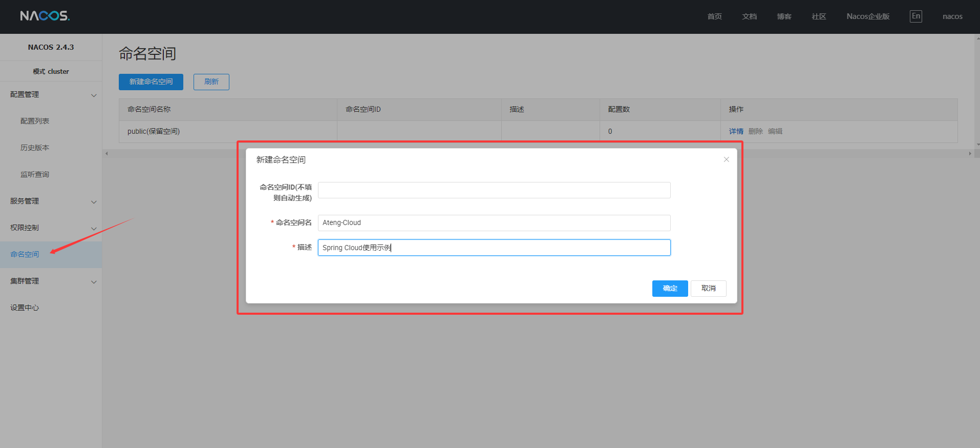View 详情 of the public namespace
Image resolution: width=980 pixels, height=448 pixels.
(736, 131)
